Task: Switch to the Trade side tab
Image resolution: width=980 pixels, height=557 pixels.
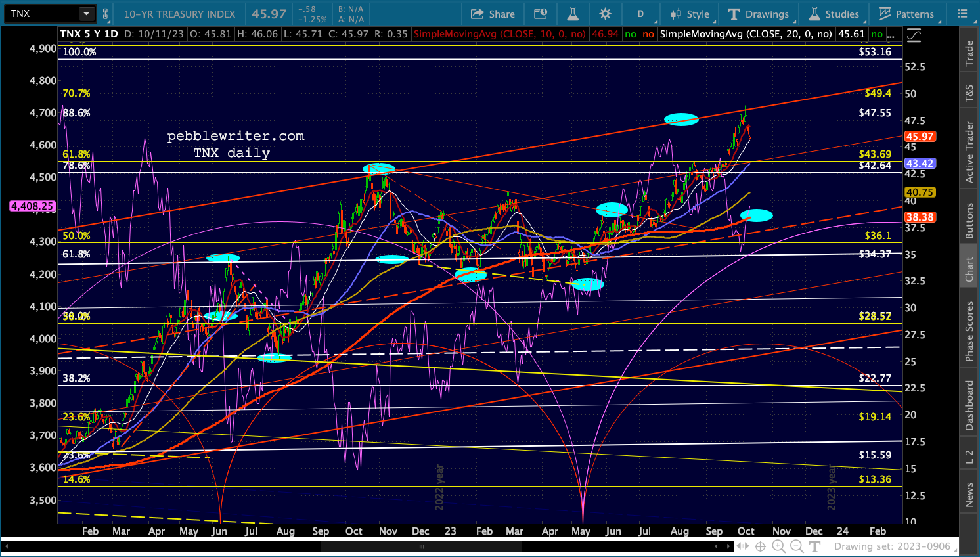Action: point(969,54)
